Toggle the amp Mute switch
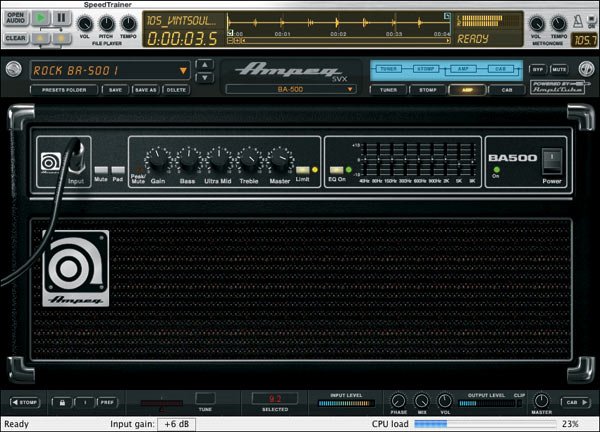Screen dimensions: 600x432 (x=101, y=170)
